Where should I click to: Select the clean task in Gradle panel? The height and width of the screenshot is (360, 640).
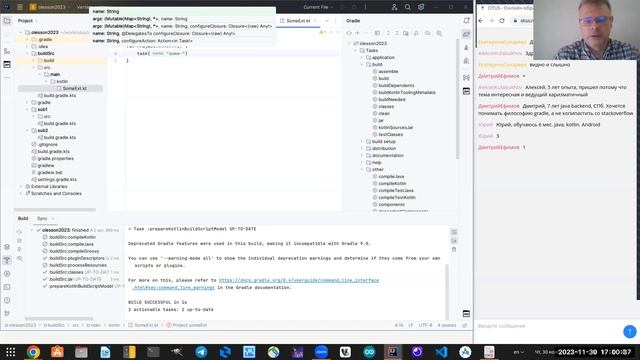pos(384,113)
